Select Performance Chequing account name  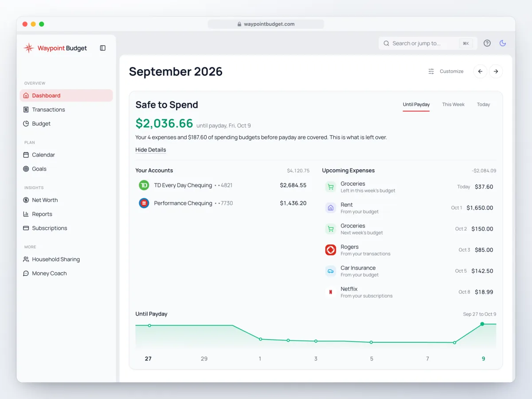(x=183, y=203)
